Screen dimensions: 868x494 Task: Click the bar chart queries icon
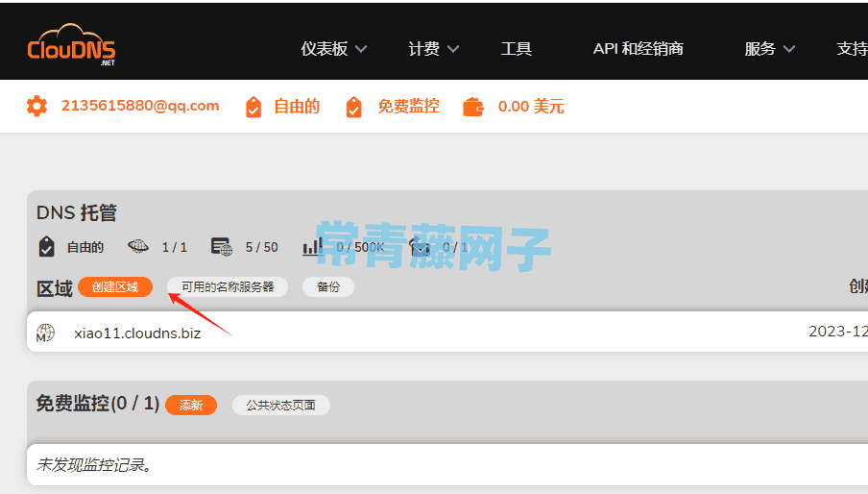tap(312, 246)
